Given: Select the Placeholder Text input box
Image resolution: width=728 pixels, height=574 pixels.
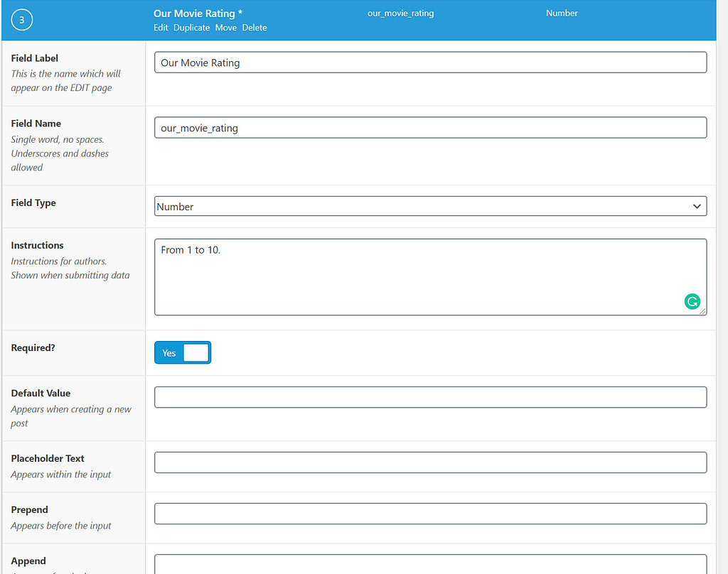Looking at the screenshot, I should click(x=430, y=462).
